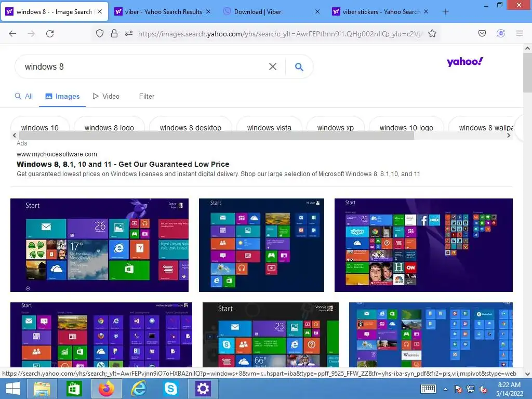Image resolution: width=532 pixels, height=399 pixels.
Task: Open the Start screen image showing 66°
Action: (x=270, y=335)
